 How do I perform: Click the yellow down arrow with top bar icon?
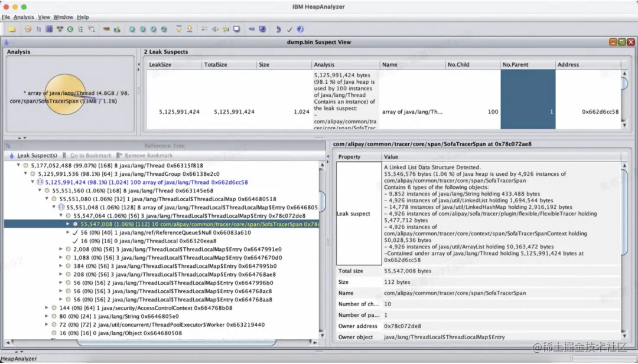[178, 29]
